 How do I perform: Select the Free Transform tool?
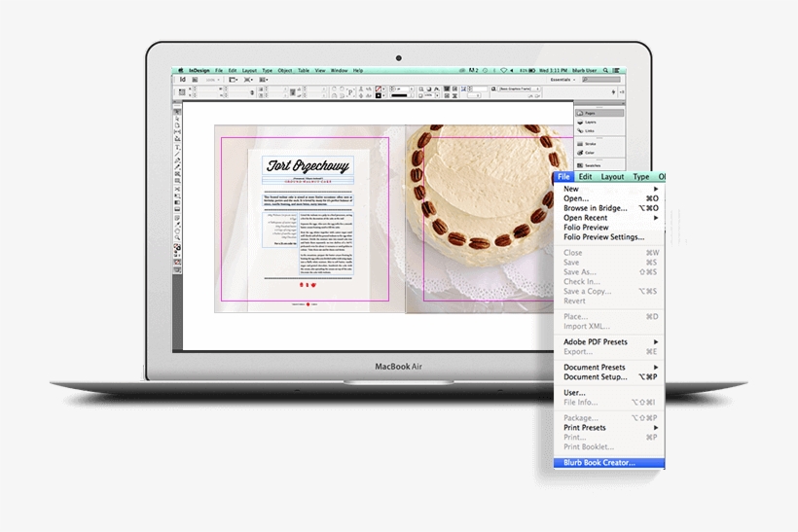(x=177, y=195)
